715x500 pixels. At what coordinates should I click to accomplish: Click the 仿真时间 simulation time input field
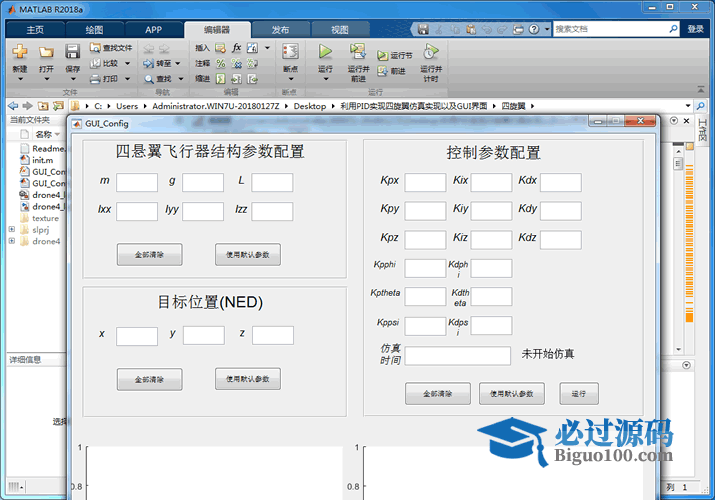tap(457, 356)
